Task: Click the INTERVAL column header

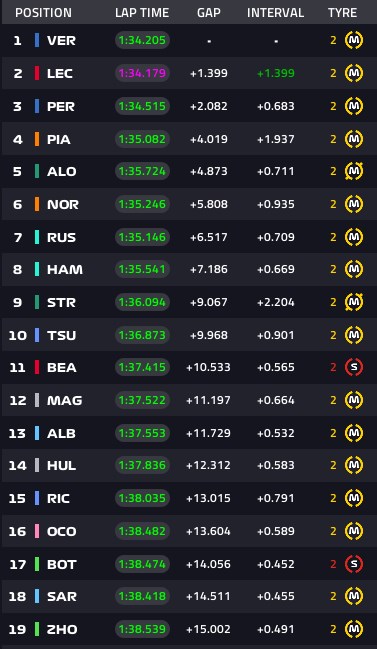Action: pos(276,13)
